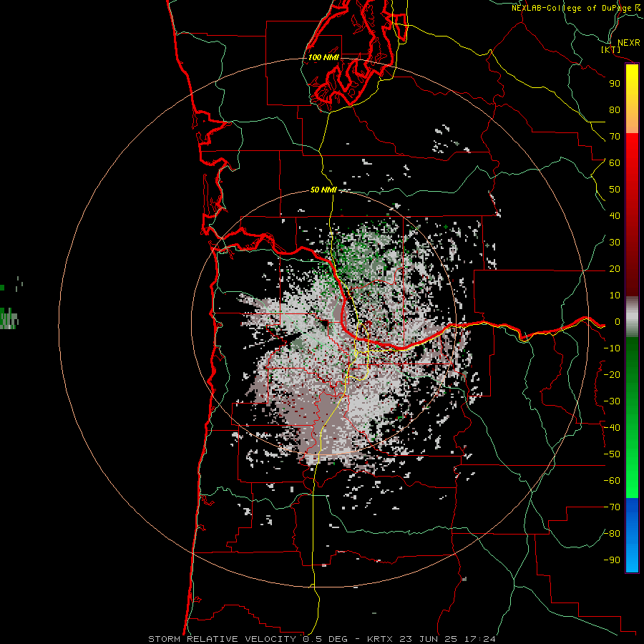Click the positive "10" scale value
Screen dimensions: 644x644
pyautogui.click(x=615, y=296)
